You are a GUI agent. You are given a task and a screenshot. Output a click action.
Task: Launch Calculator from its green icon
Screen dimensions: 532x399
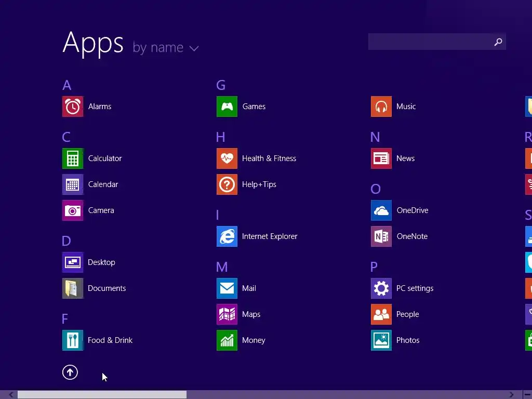point(73,158)
